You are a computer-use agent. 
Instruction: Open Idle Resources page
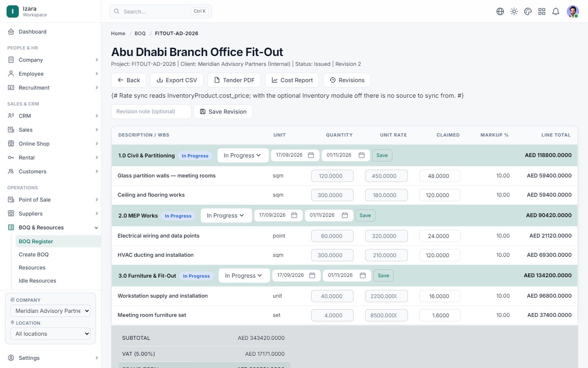[x=58, y=280]
